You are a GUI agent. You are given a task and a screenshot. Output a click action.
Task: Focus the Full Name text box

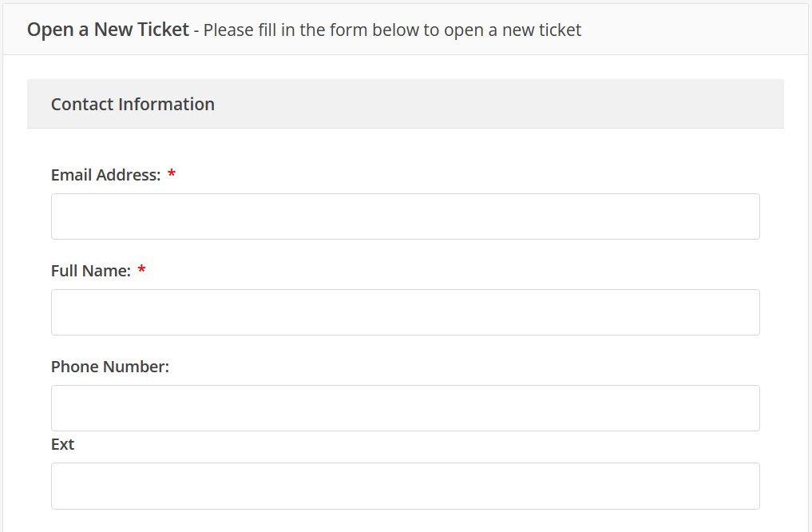point(405,312)
